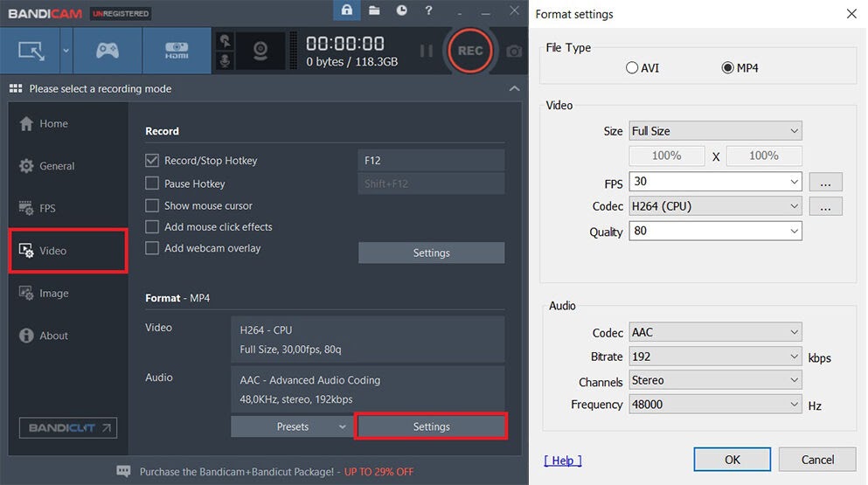
Task: Open the Frequency dropdown showing 48000
Action: point(715,404)
